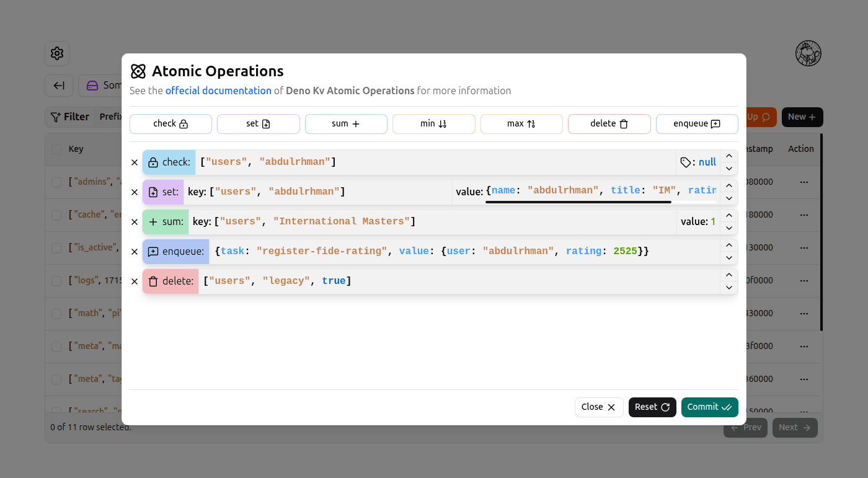Click the profile avatar in the top corner
The height and width of the screenshot is (478, 868).
point(808,53)
